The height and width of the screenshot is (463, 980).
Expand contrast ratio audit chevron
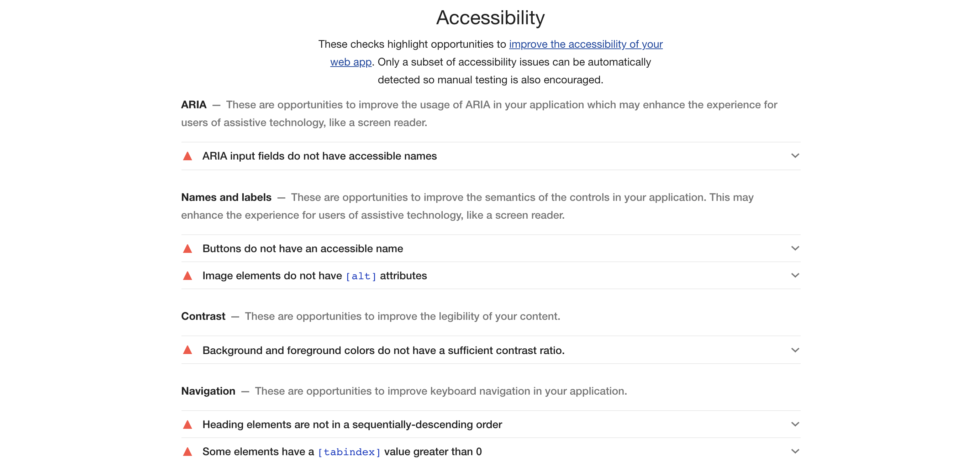795,350
